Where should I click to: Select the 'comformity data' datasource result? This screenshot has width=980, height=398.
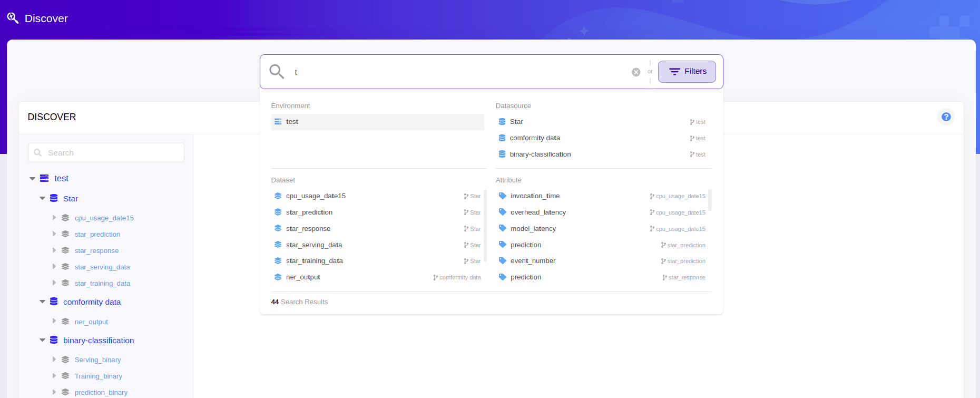pos(603,138)
